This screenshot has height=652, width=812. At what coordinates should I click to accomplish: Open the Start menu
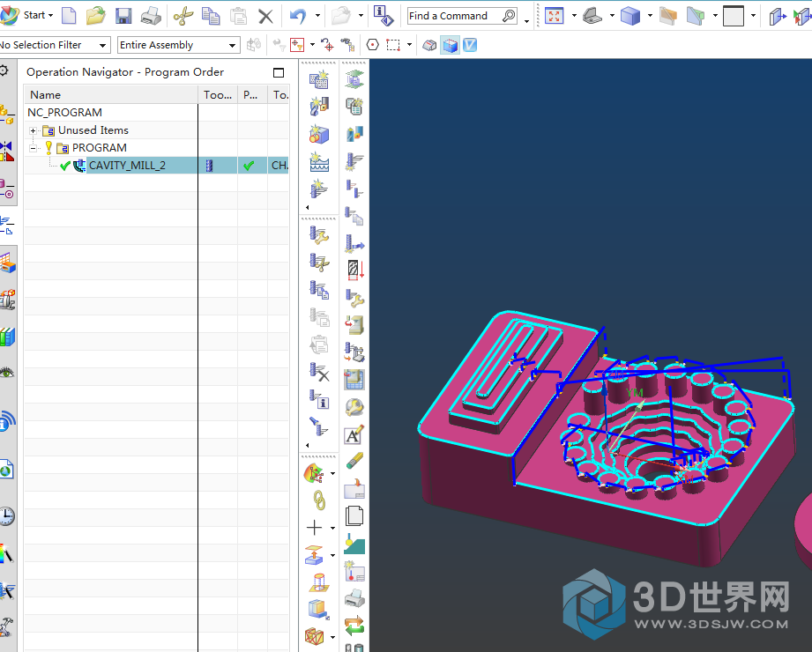click(34, 15)
